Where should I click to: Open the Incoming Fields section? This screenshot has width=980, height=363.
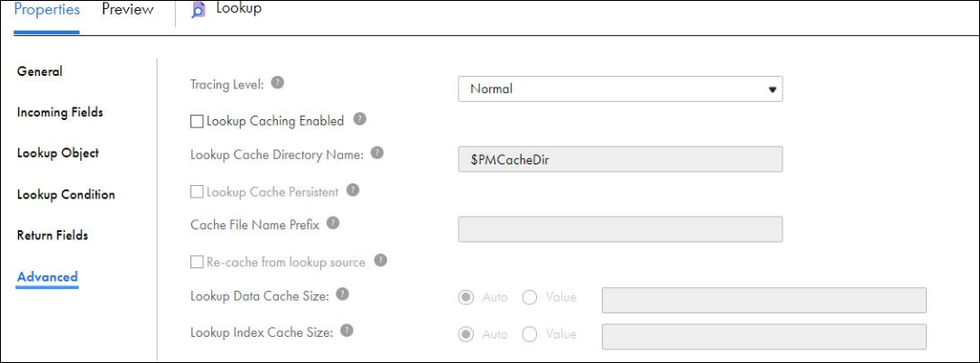point(60,113)
